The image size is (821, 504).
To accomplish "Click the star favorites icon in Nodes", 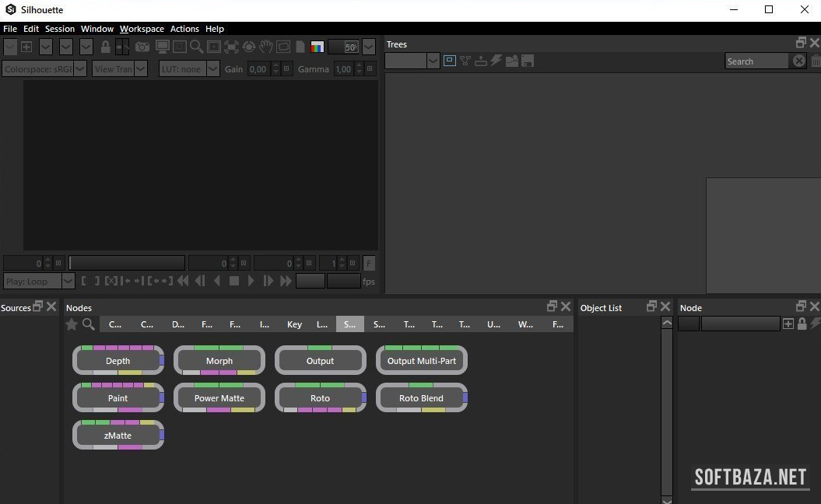I will [72, 324].
